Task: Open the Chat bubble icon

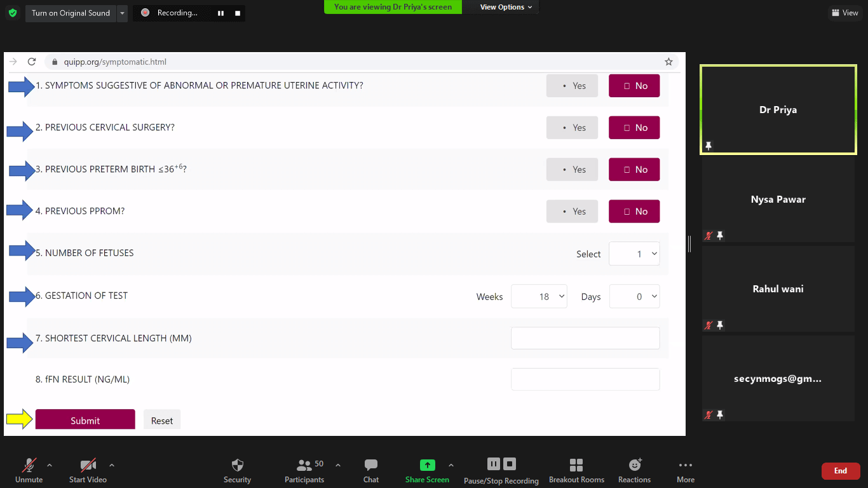Action: [x=371, y=465]
